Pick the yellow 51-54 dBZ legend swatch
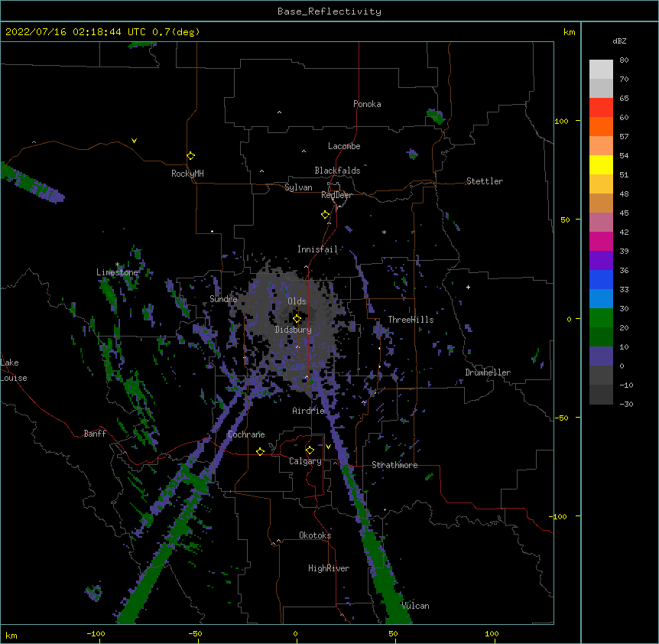The width and height of the screenshot is (659, 644). (601, 164)
